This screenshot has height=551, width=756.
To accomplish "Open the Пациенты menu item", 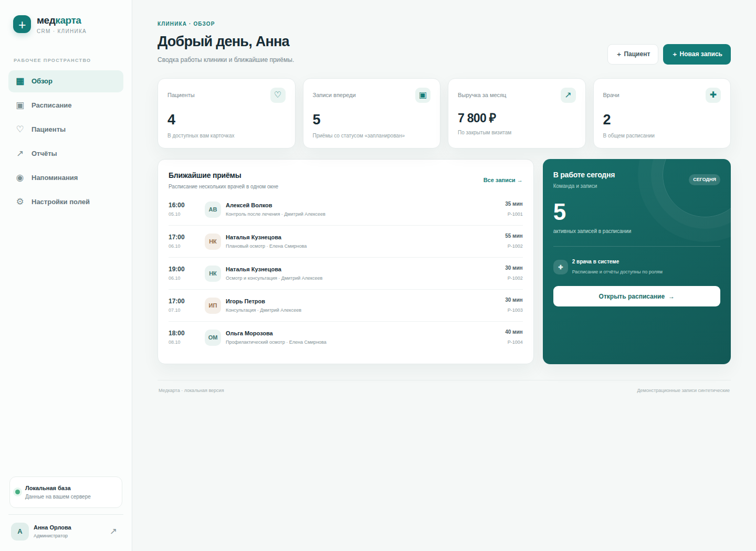I will 66,130.
